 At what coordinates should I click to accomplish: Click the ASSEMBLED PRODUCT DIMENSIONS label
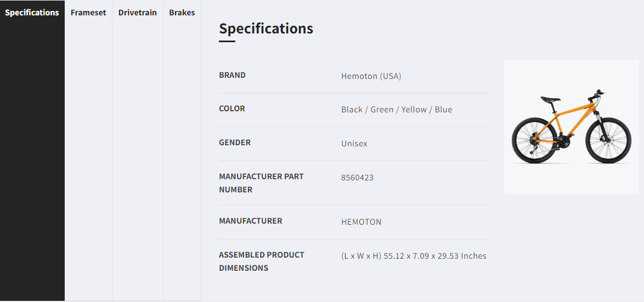pos(261,261)
